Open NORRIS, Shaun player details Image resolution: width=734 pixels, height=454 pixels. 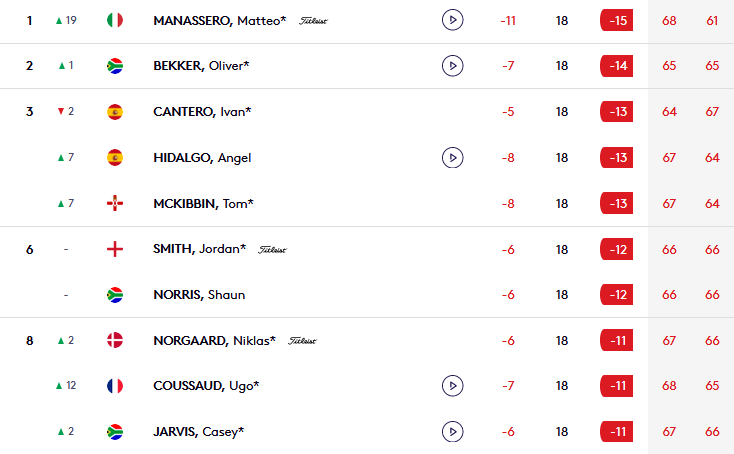tap(199, 295)
